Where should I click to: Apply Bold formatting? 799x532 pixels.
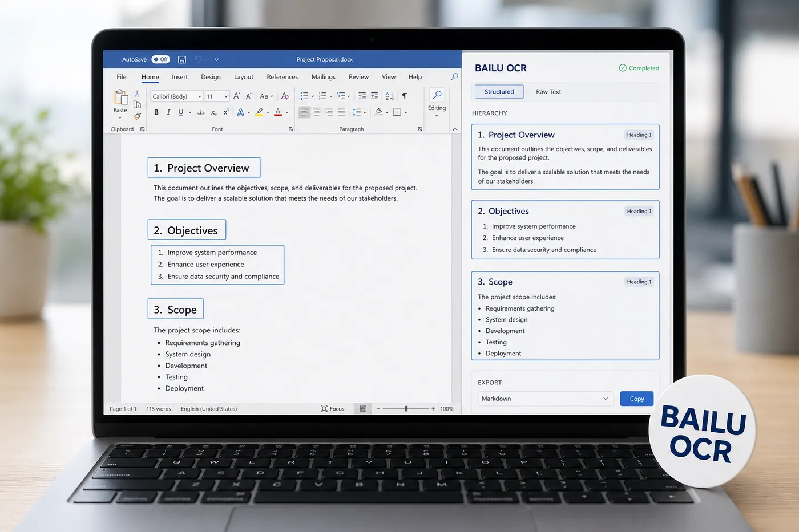tap(156, 112)
